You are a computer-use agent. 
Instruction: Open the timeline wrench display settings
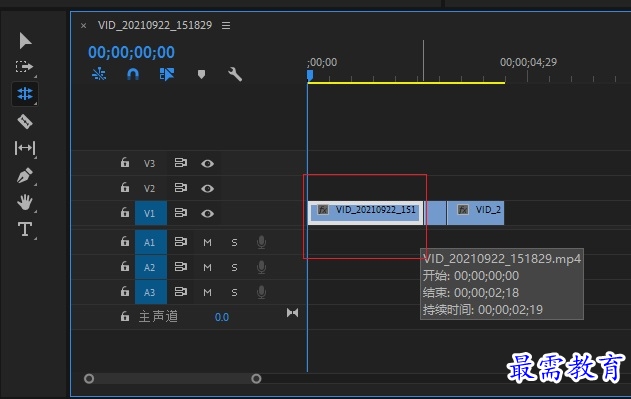point(235,74)
